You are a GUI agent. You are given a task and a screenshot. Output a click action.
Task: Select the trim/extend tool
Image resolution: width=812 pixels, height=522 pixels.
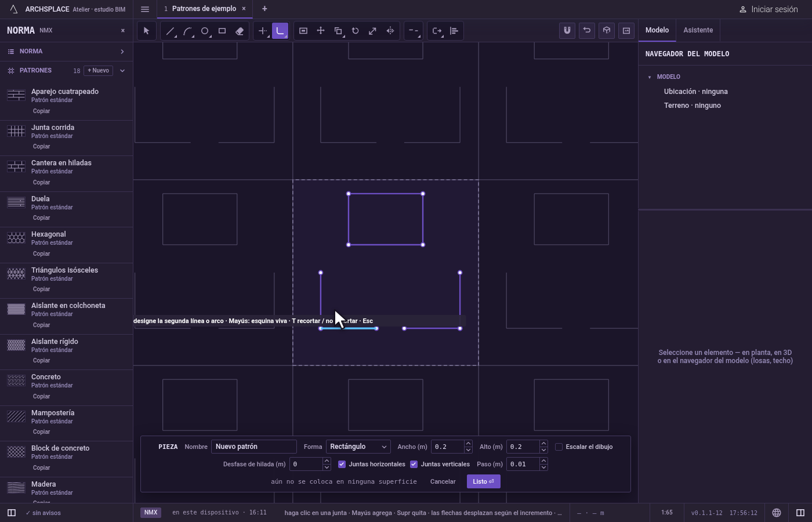click(263, 31)
